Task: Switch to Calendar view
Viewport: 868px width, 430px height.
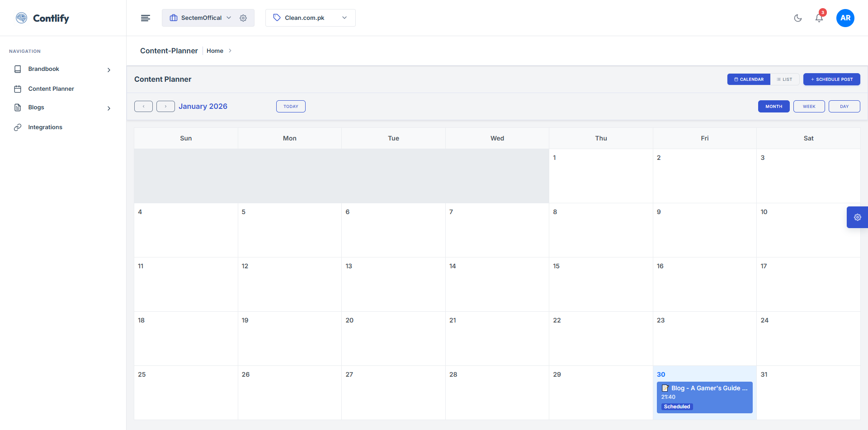Action: (x=749, y=79)
